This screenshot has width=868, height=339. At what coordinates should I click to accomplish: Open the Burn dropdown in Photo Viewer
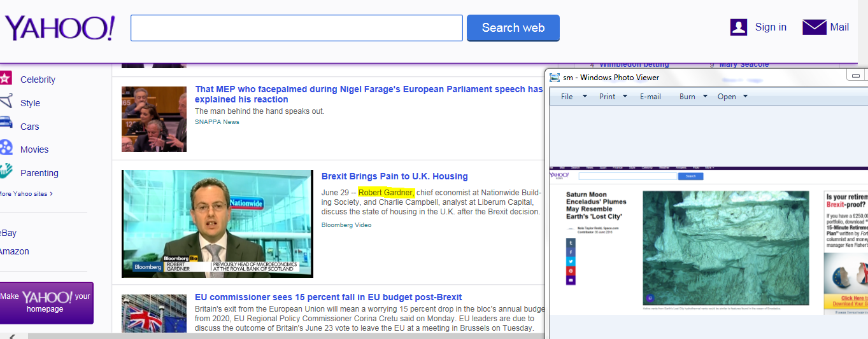click(x=693, y=97)
